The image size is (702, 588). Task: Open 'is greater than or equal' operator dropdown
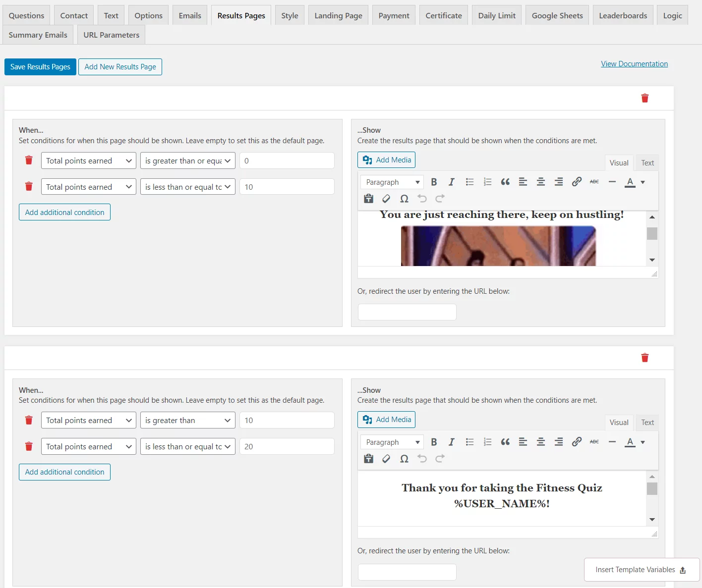coord(187,160)
